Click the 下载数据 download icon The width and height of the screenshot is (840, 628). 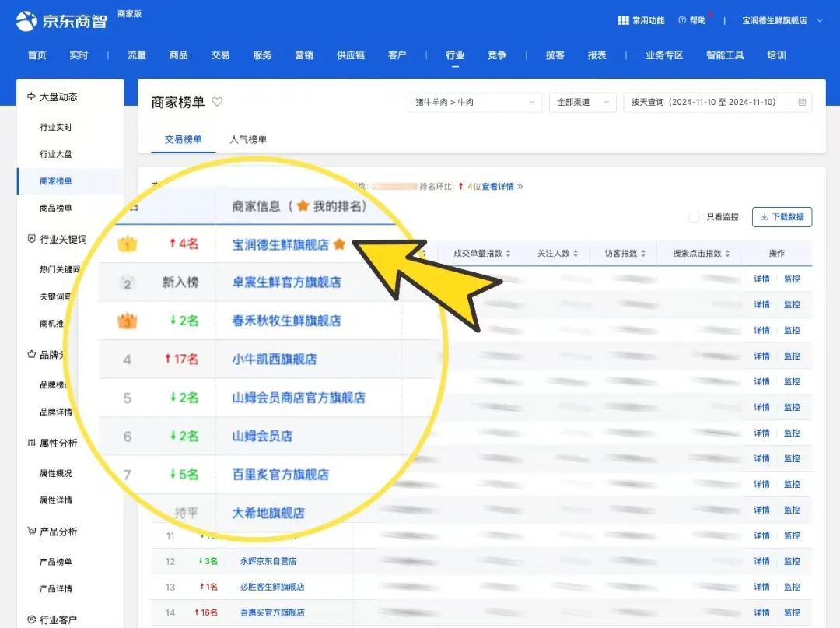[765, 217]
